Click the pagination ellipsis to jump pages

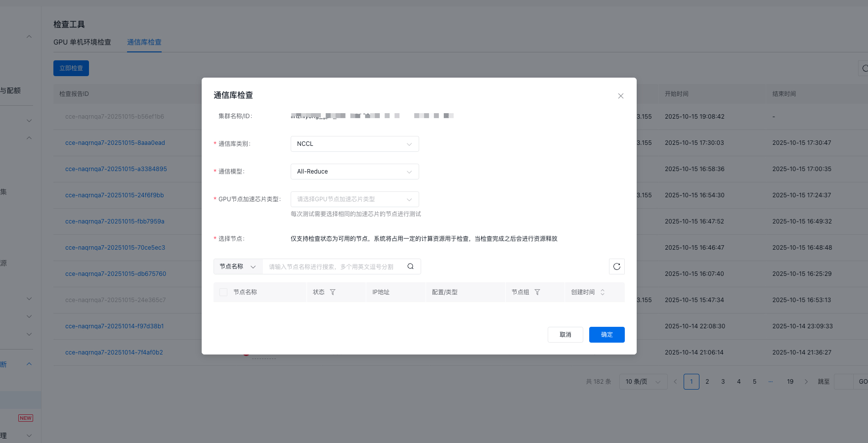tap(771, 382)
